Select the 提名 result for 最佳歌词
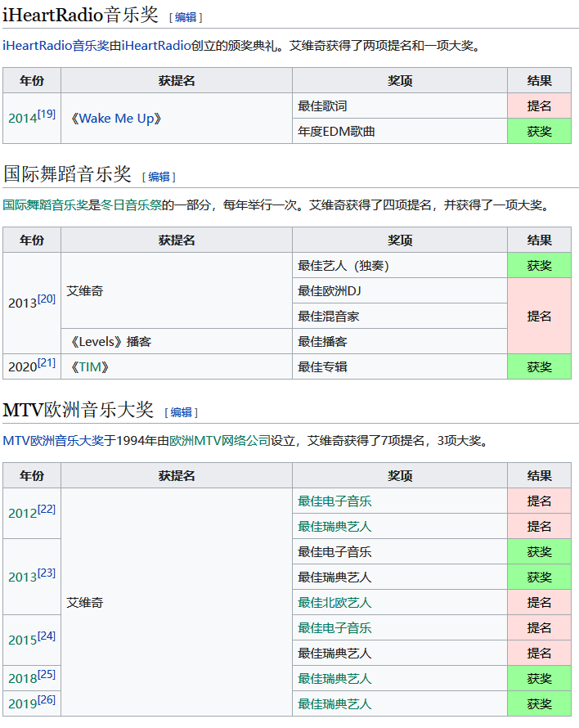The image size is (579, 728). (x=539, y=106)
